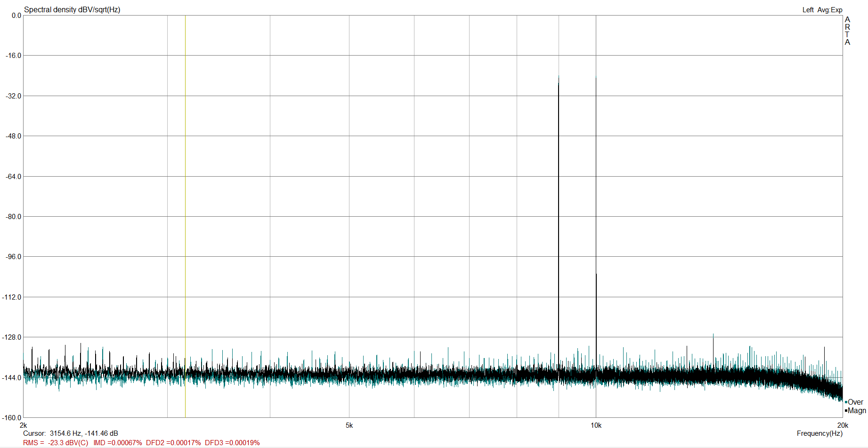Click the '-16.0' y-axis label

(x=14, y=56)
